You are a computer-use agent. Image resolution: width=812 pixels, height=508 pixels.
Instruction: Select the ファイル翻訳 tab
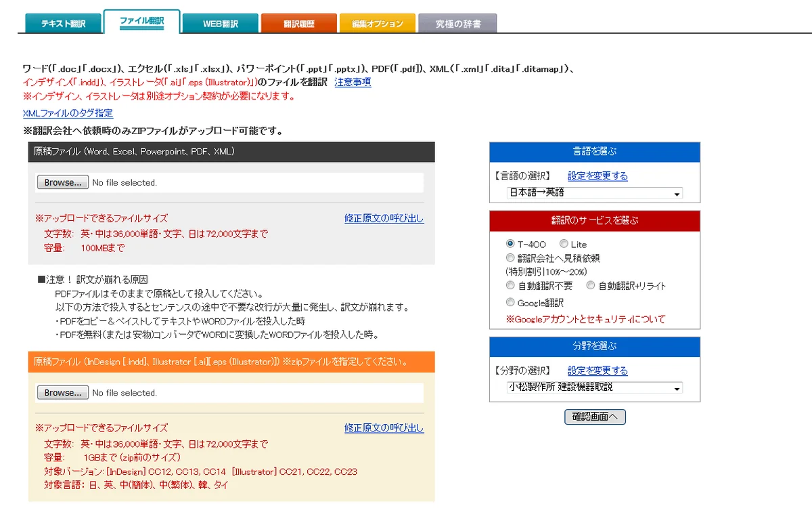(142, 21)
